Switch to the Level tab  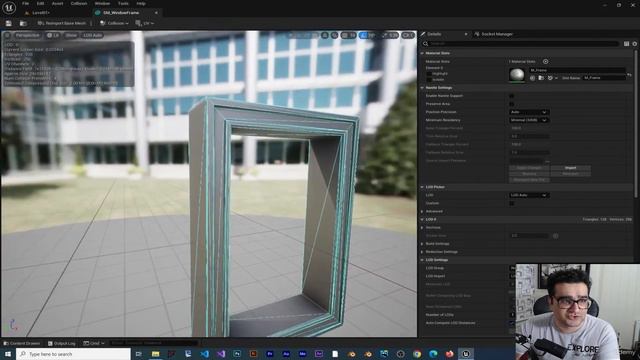pyautogui.click(x=41, y=13)
